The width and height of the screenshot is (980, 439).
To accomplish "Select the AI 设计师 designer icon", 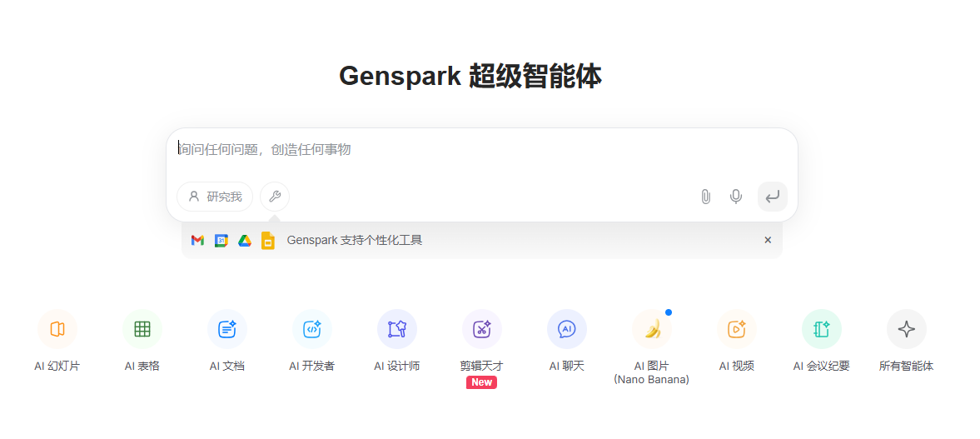I will 397,329.
